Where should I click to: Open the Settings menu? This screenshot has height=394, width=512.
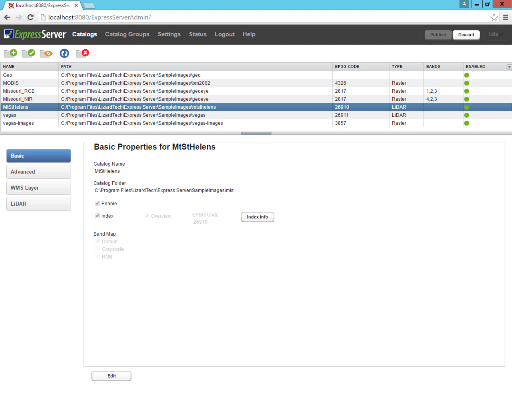click(169, 34)
